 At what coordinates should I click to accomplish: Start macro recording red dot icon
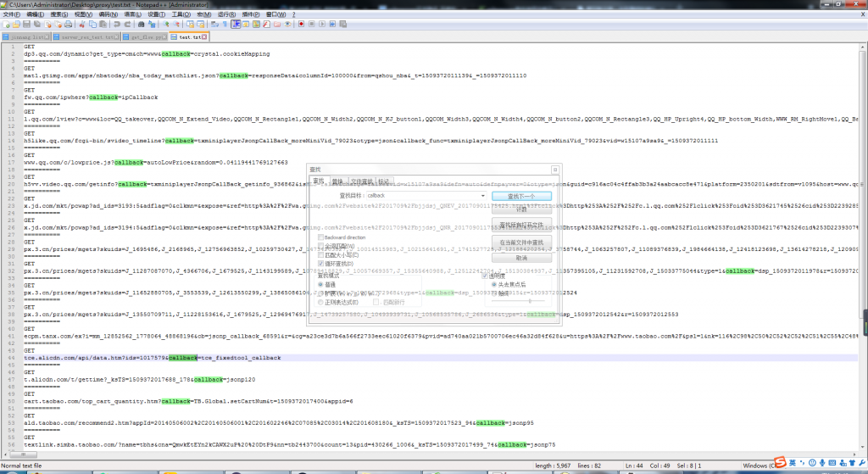(301, 25)
